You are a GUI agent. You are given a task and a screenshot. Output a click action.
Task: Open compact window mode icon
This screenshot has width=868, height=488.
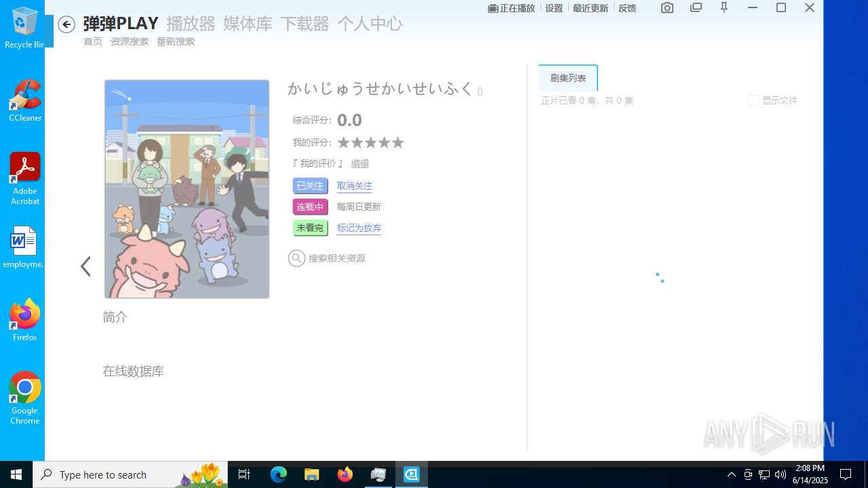696,8
